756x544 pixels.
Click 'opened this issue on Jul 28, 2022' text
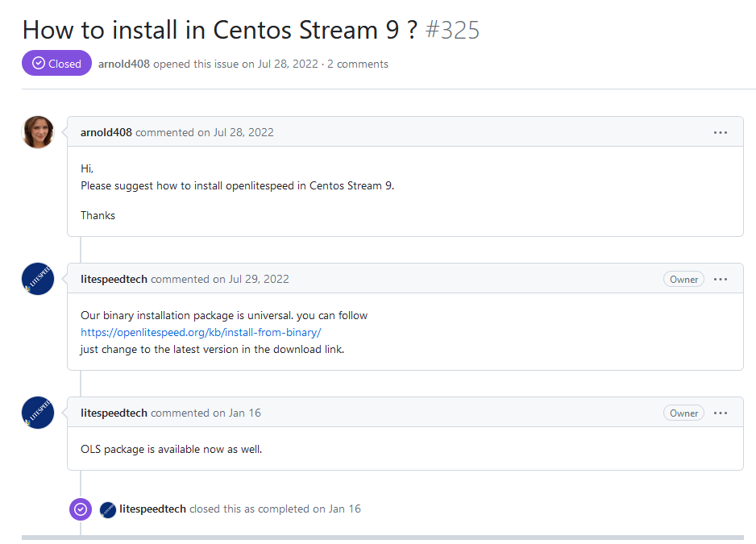236,64
